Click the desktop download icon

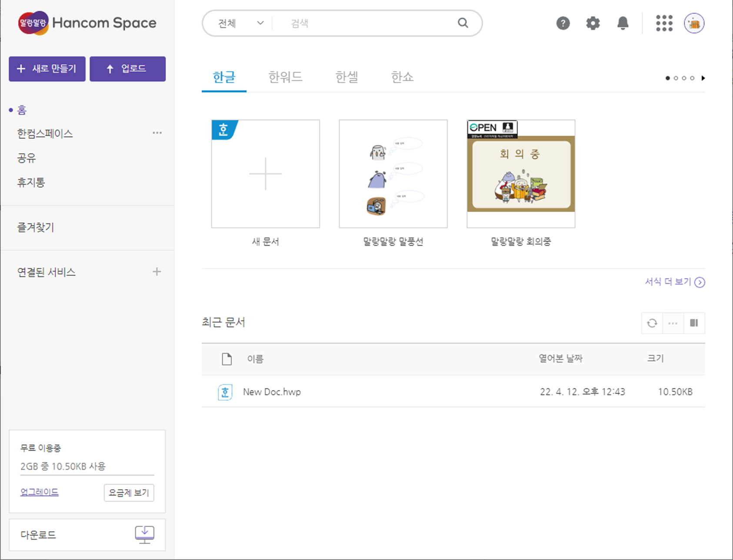coord(144,535)
